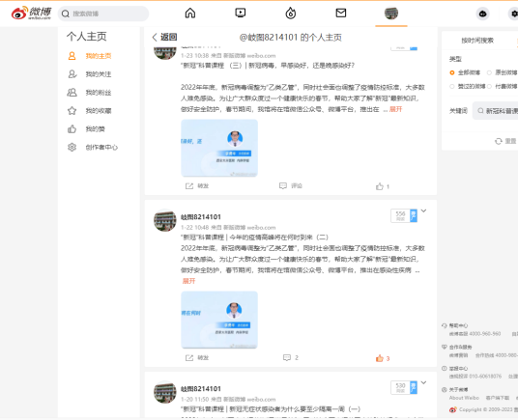Open the 岐图8214101 username on the 1-20 post
This screenshot has width=518, height=420.
[200, 389]
